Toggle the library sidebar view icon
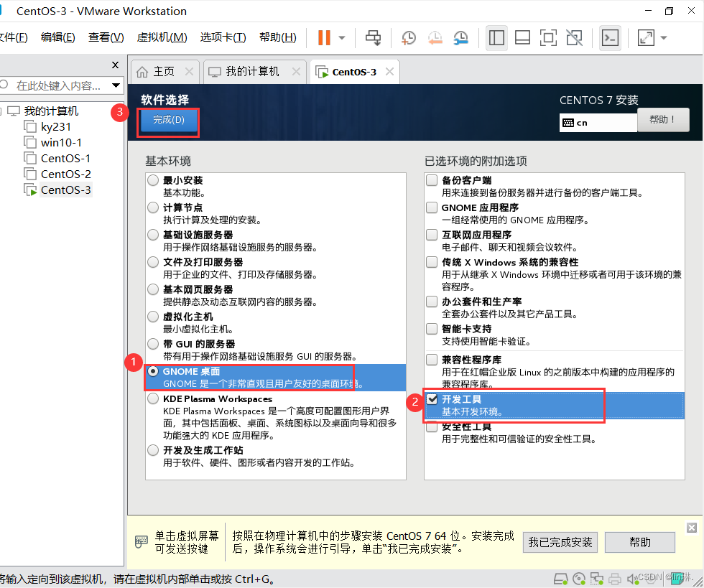Screen dimensions: 704x588 (496, 38)
